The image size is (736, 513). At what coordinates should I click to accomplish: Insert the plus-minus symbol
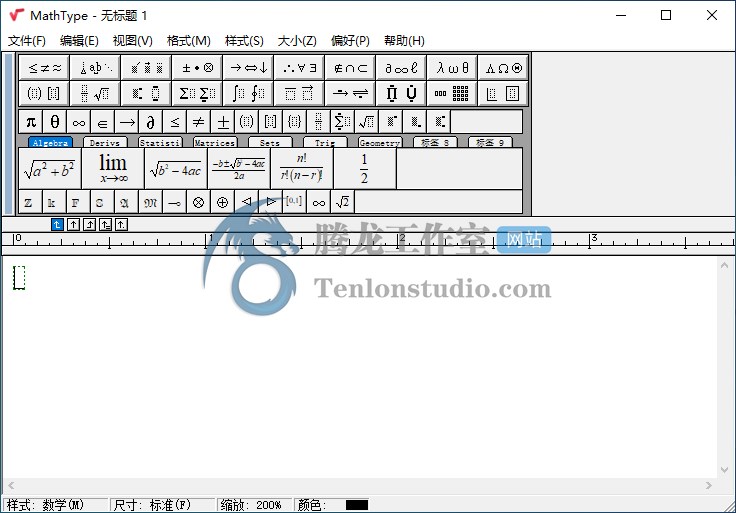point(223,122)
